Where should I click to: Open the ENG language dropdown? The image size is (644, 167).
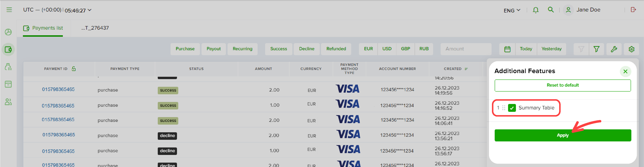(x=512, y=10)
